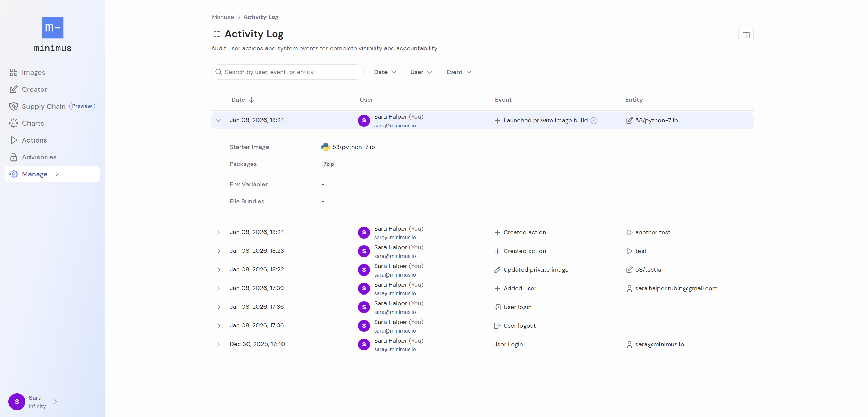Collapse the expanded Jan 08 18:24 log entry
The height and width of the screenshot is (417, 868).
[219, 120]
